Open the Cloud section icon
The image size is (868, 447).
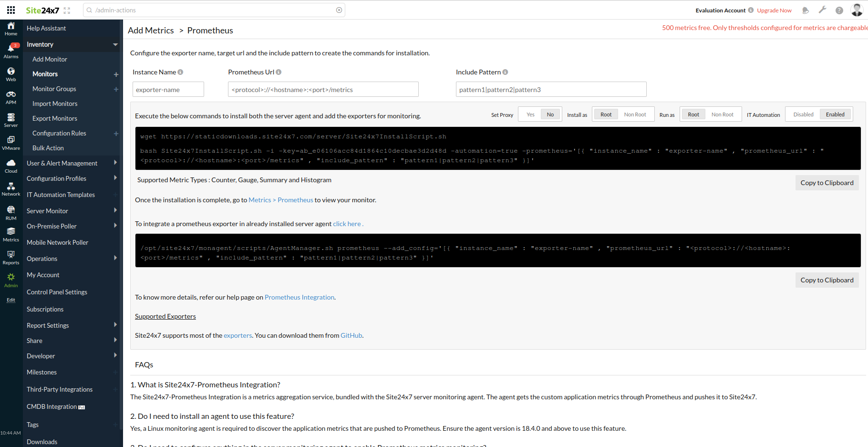click(11, 166)
